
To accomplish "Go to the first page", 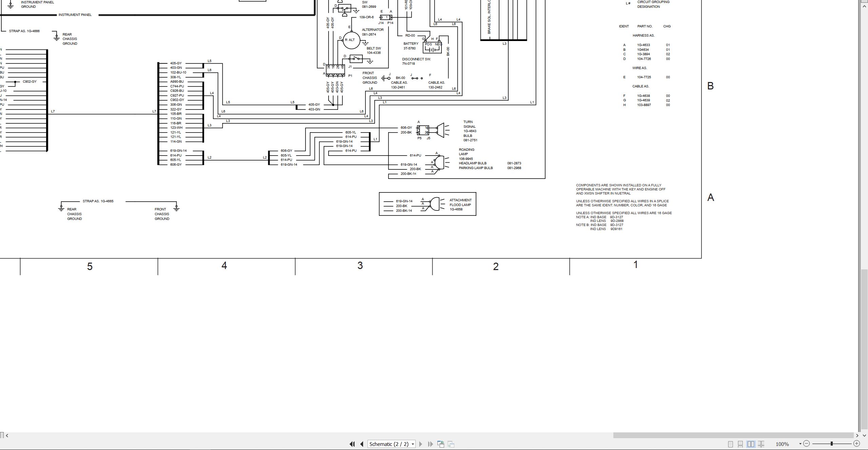I will coord(352,444).
